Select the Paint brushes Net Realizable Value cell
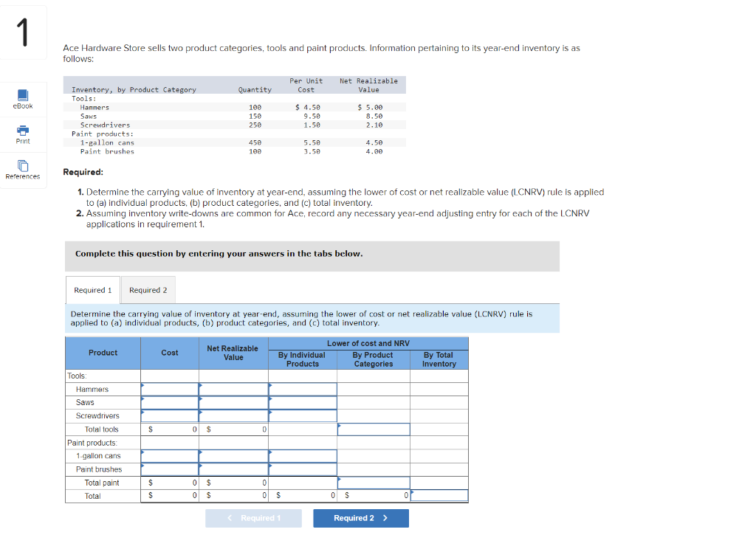 (233, 469)
